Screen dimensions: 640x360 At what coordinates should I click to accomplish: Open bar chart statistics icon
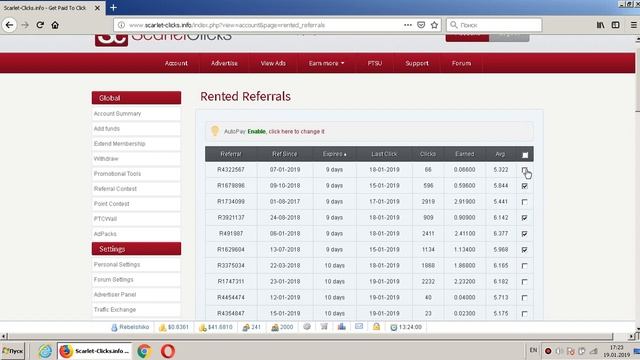tap(342, 327)
